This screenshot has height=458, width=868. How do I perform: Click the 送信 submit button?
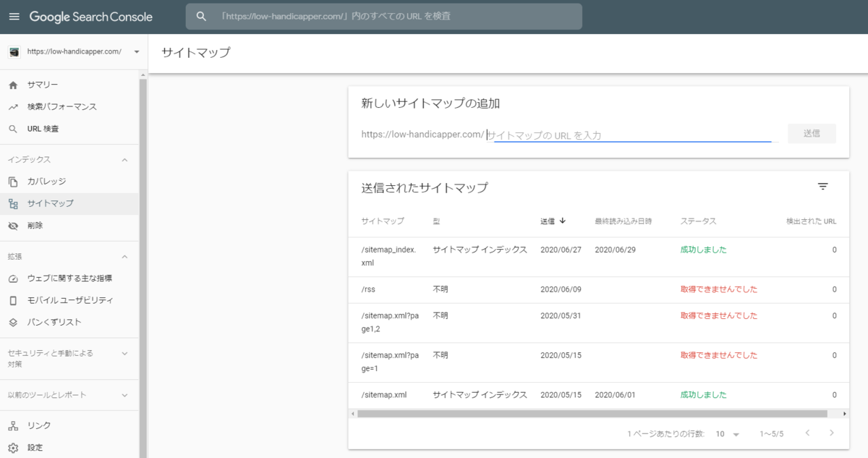[x=812, y=134]
